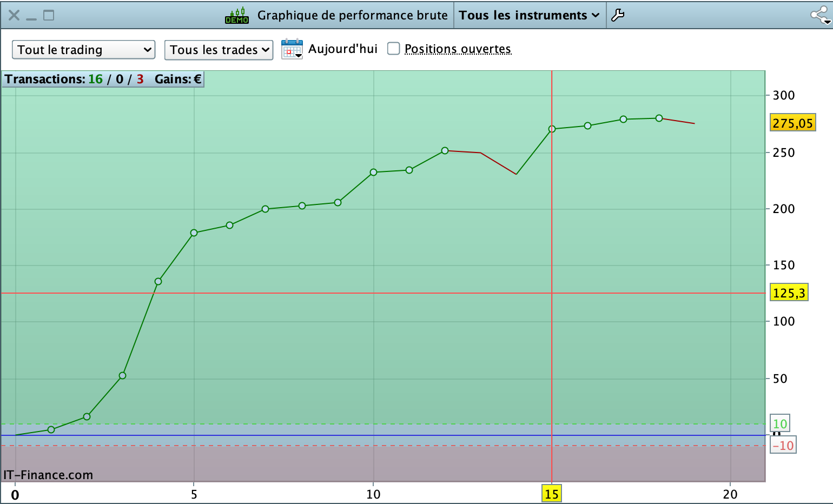Click the share icon in title bar
The image size is (833, 504).
click(821, 15)
